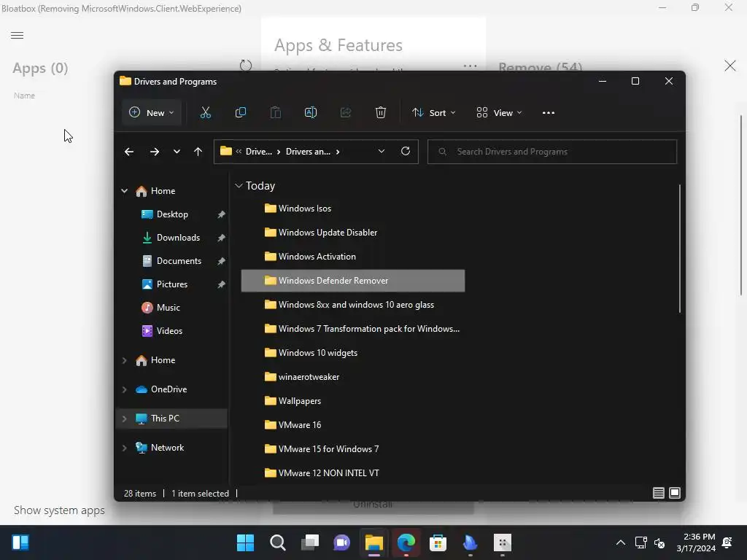This screenshot has width=747, height=560.
Task: Select the VMware 16 folder
Action: click(x=352, y=425)
